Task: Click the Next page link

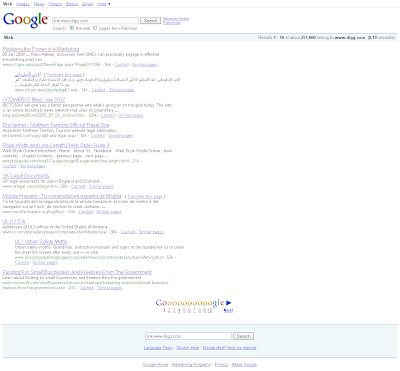Action: 228,310
